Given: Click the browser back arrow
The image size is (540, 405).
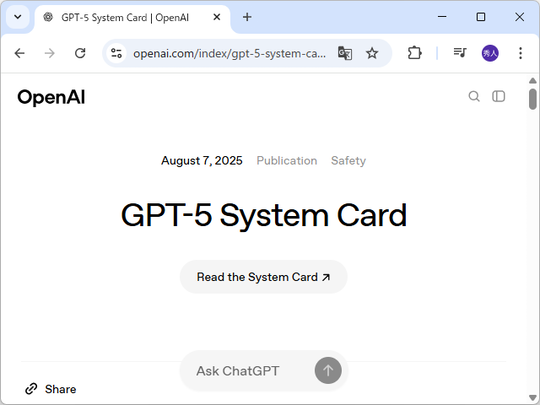Looking at the screenshot, I should (20, 53).
